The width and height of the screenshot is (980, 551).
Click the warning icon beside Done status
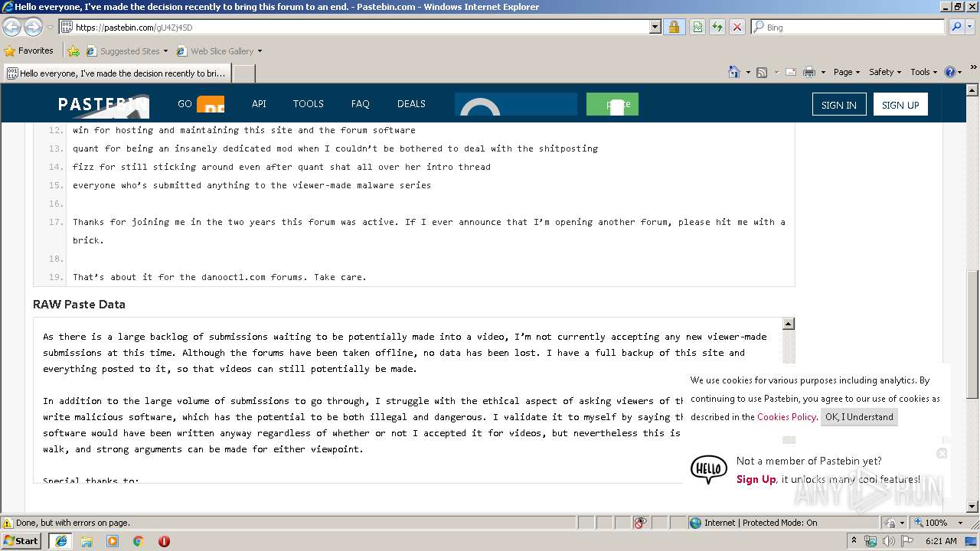[x=8, y=523]
